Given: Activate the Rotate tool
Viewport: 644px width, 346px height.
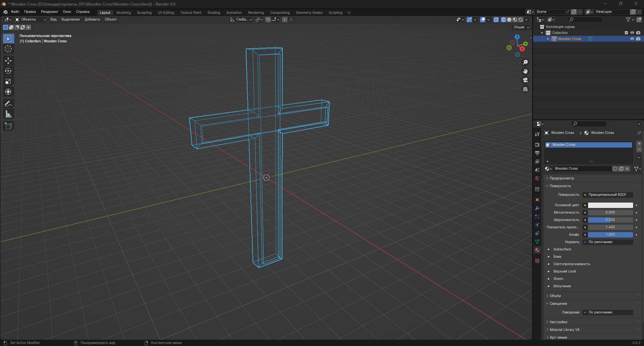Looking at the screenshot, I should 8,71.
